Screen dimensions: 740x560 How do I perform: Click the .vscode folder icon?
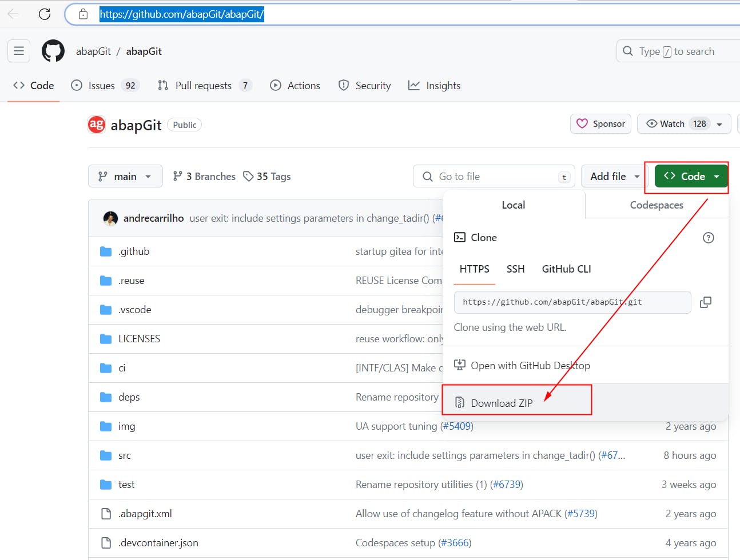click(x=106, y=310)
